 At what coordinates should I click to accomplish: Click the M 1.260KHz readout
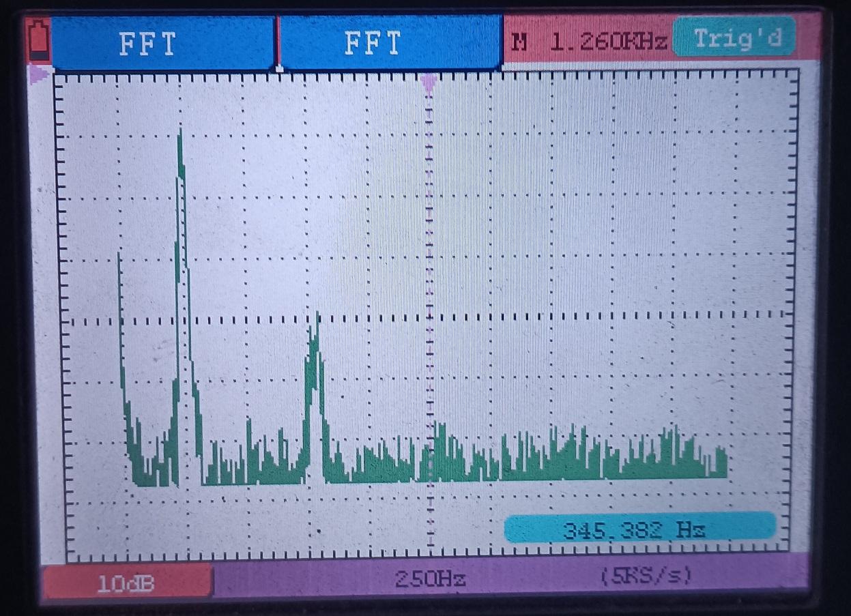tap(588, 42)
